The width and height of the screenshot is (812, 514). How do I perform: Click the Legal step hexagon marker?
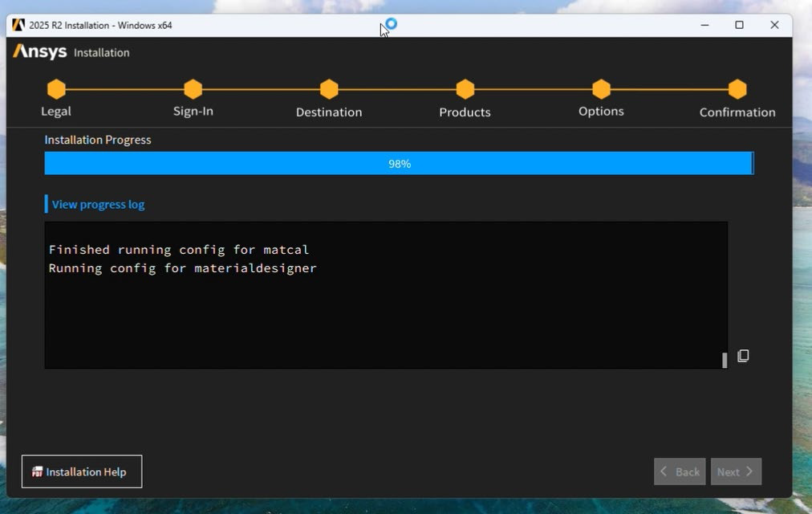(56, 89)
